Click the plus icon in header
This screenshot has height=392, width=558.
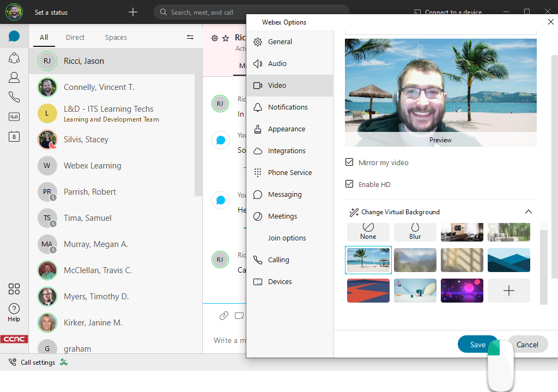point(133,12)
